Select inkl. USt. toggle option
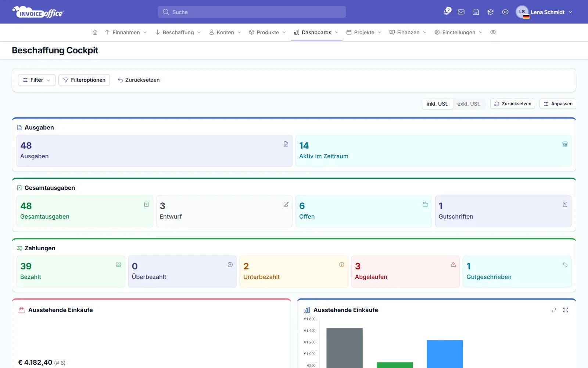 [x=437, y=104]
